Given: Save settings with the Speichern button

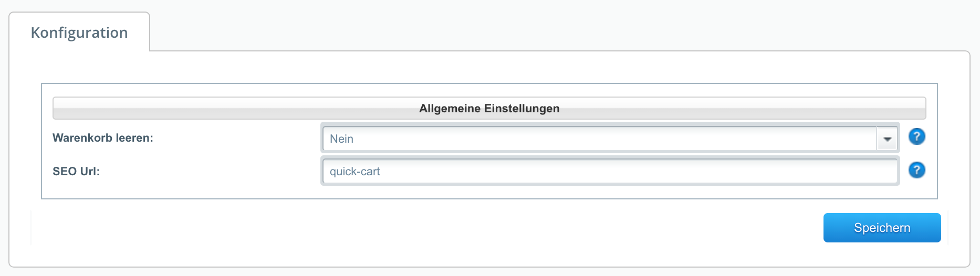Looking at the screenshot, I should click(882, 228).
